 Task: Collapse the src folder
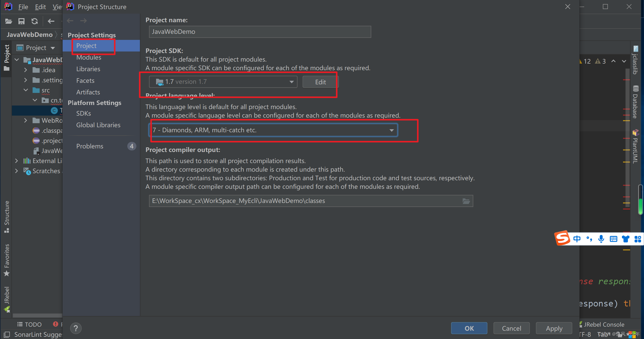(x=26, y=90)
